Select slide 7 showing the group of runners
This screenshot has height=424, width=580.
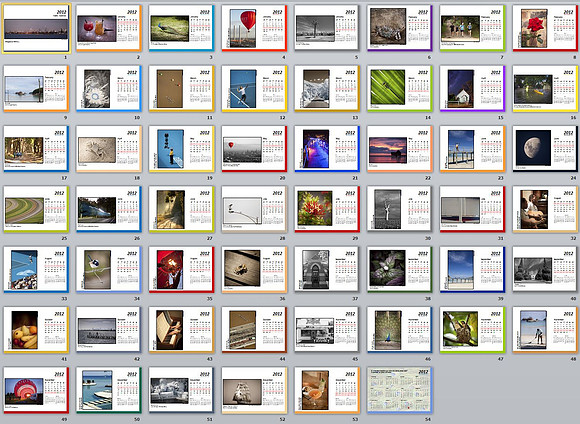(472, 28)
